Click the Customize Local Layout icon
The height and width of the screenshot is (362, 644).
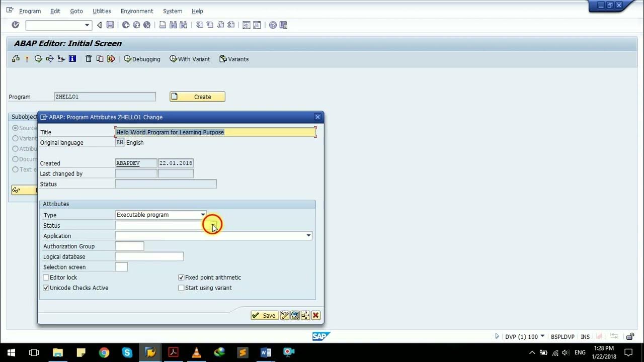tap(283, 25)
